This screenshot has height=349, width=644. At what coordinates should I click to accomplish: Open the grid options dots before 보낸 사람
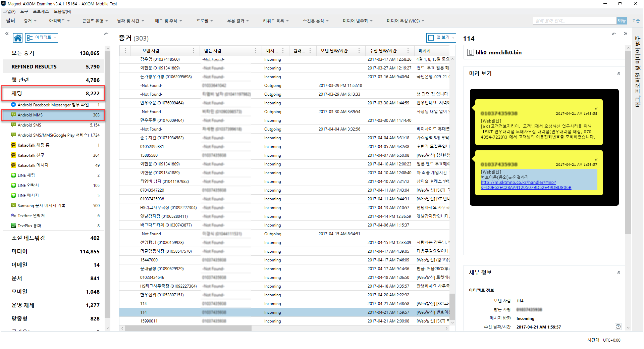click(125, 51)
